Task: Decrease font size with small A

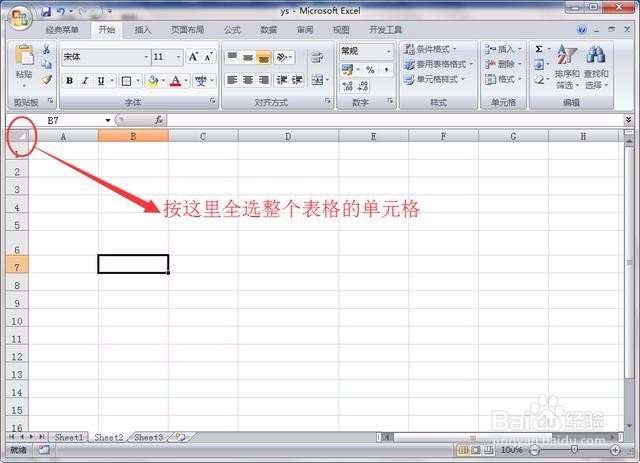Action: point(208,57)
